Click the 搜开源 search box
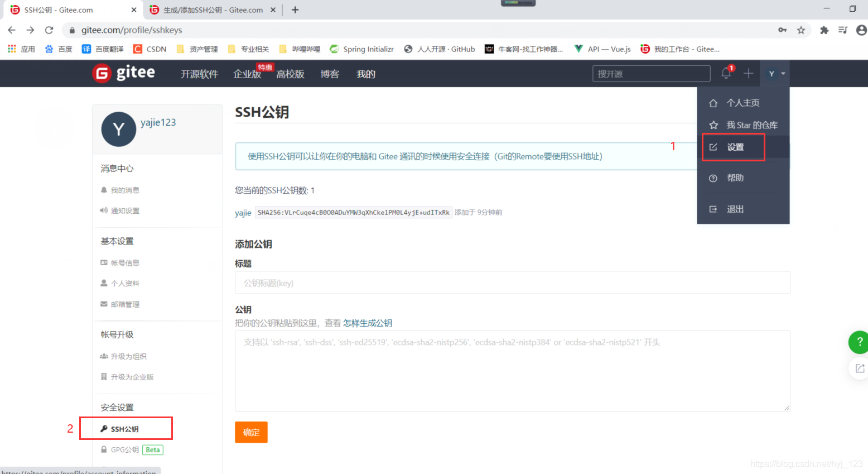Viewport: 868px width, 474px height. pos(650,73)
